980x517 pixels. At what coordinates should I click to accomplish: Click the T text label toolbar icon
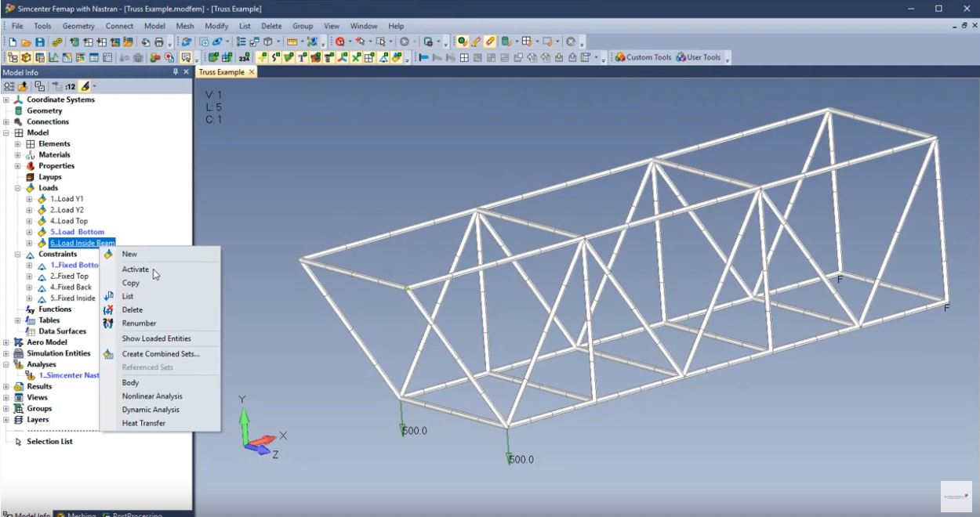[302, 57]
